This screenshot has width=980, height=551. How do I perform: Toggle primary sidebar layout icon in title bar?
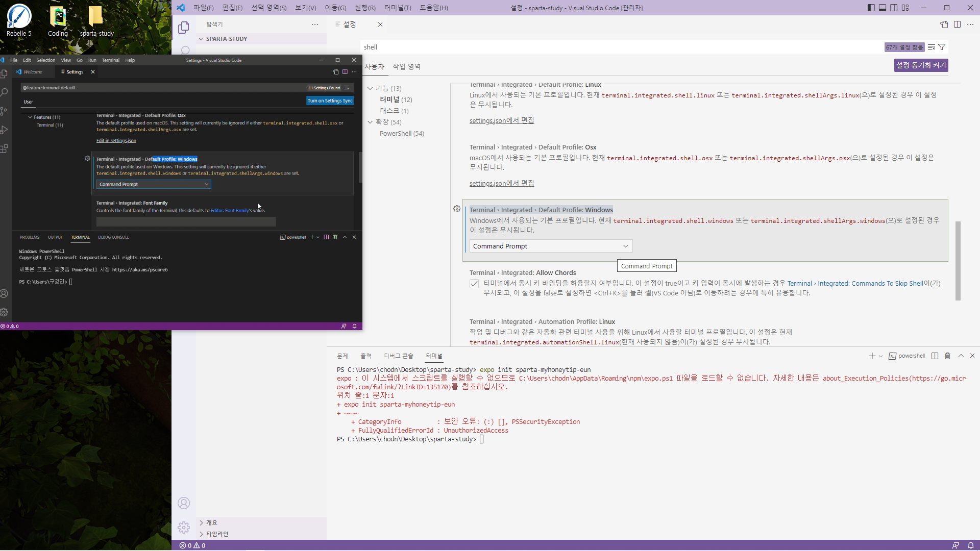click(871, 8)
